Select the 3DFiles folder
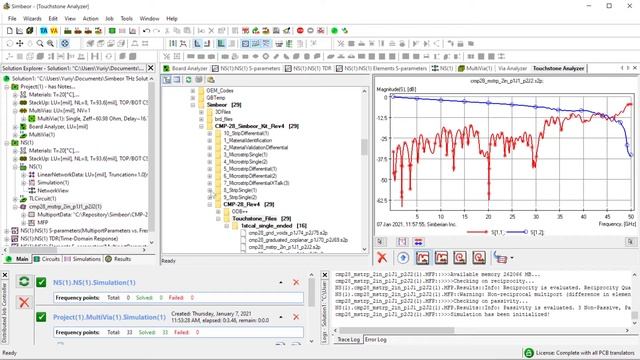This screenshot has height=360, width=640. [x=223, y=112]
